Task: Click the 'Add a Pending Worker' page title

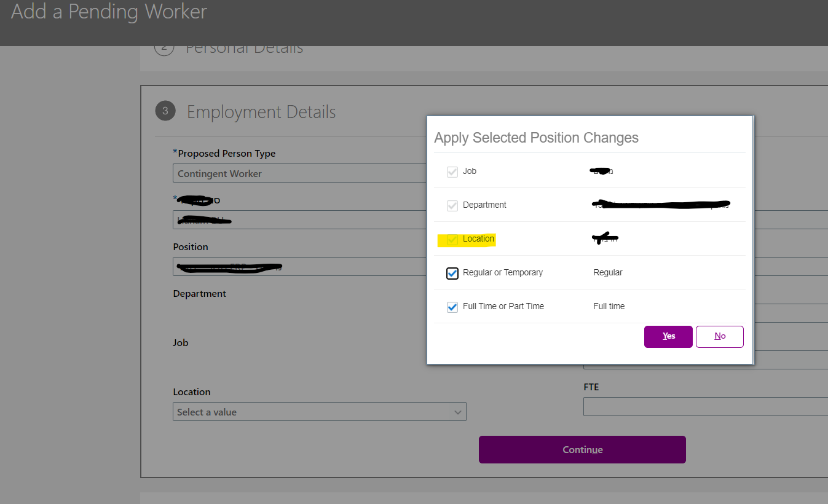Action: pos(109,12)
